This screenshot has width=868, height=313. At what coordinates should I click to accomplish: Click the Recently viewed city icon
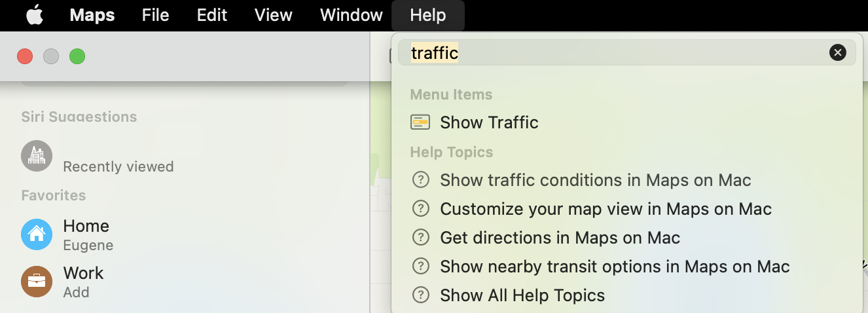click(x=37, y=156)
